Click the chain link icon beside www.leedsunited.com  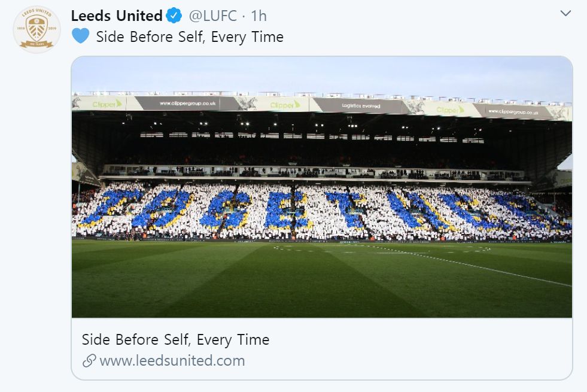click(x=89, y=361)
